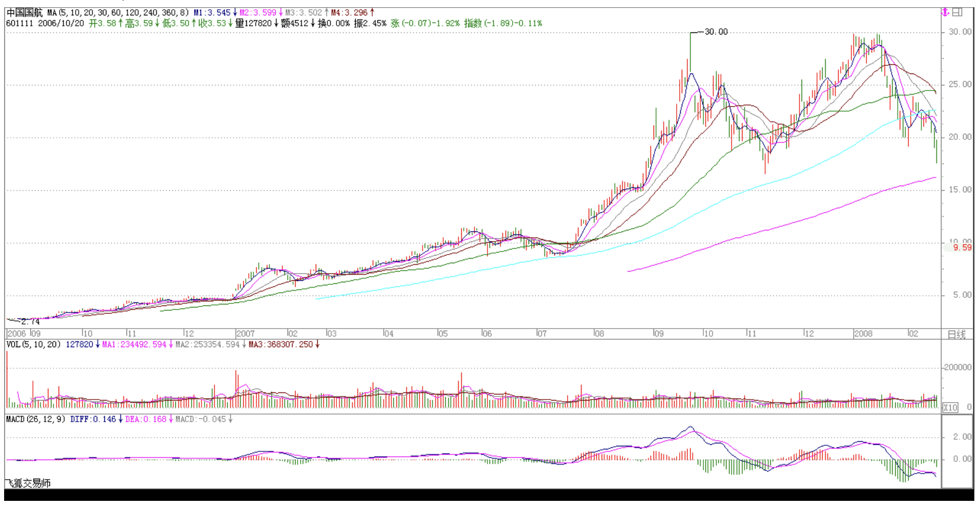Click the red 9.59 price tag

tap(962, 248)
